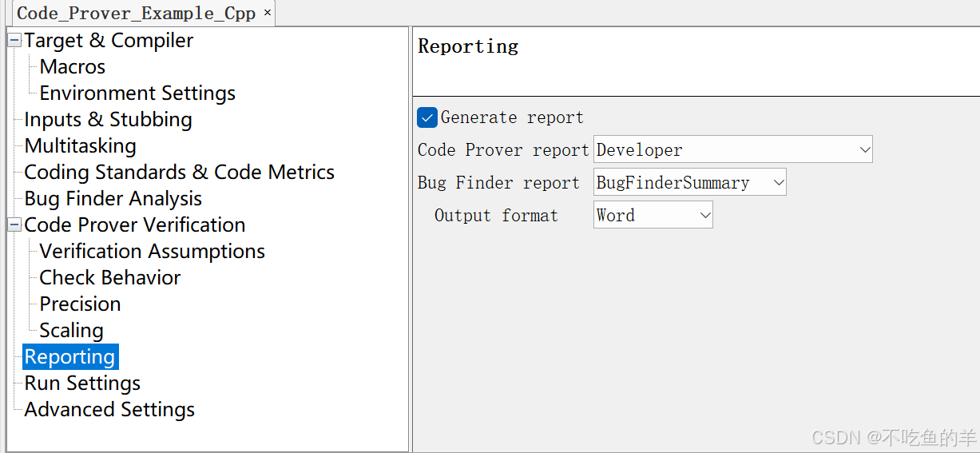
Task: Open the Bug Finder report dropdown
Action: [x=689, y=182]
